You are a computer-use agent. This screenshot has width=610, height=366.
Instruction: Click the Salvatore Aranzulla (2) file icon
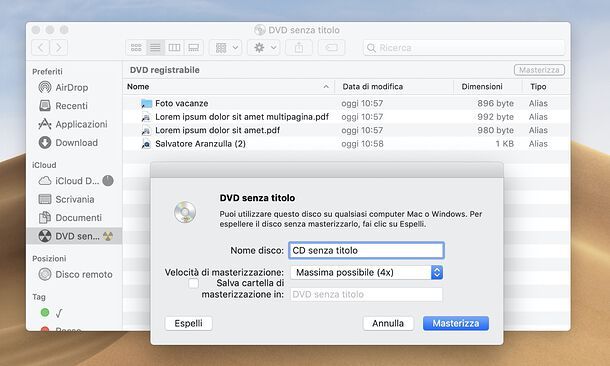pos(146,144)
